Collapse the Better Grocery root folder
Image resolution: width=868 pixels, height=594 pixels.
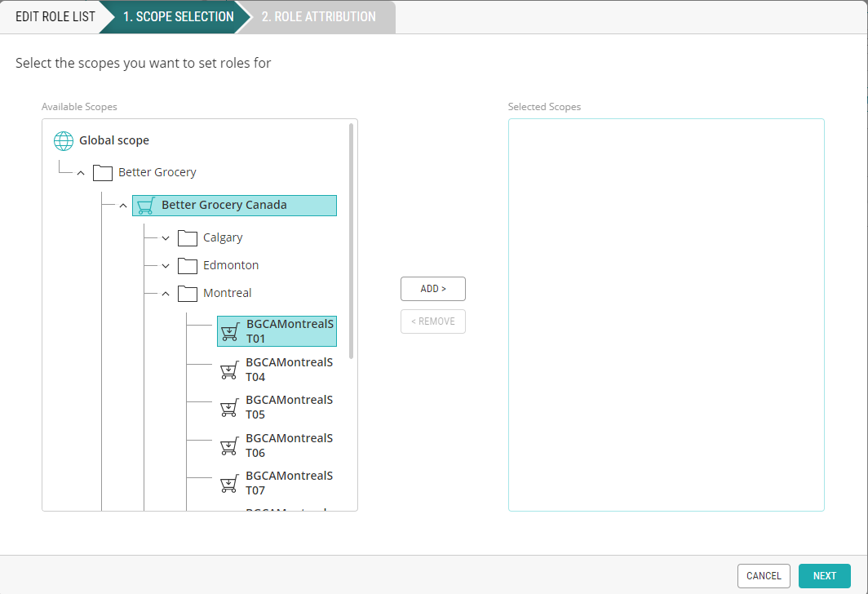80,173
